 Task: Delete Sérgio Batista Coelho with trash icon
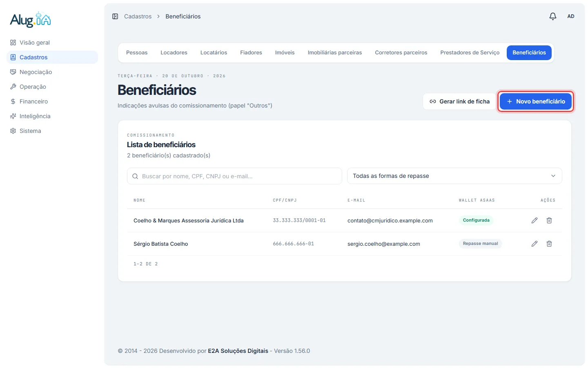point(549,244)
